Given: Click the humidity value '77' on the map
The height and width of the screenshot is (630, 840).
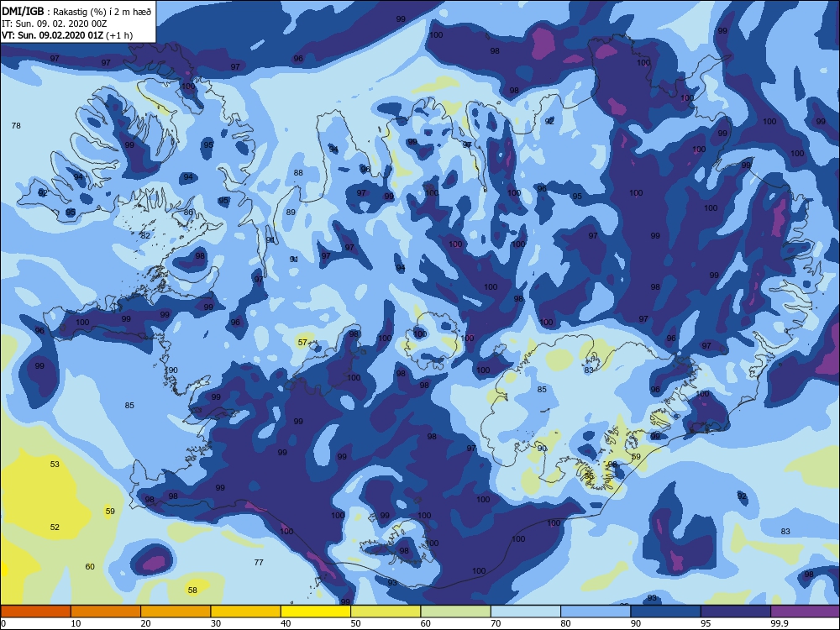Looking at the screenshot, I should tap(259, 562).
